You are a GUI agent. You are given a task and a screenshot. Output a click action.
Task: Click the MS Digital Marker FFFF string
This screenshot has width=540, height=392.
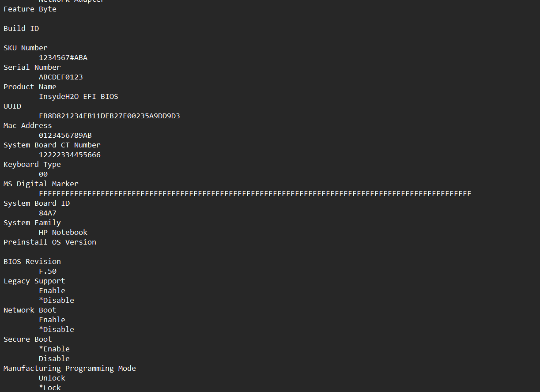[255, 193]
